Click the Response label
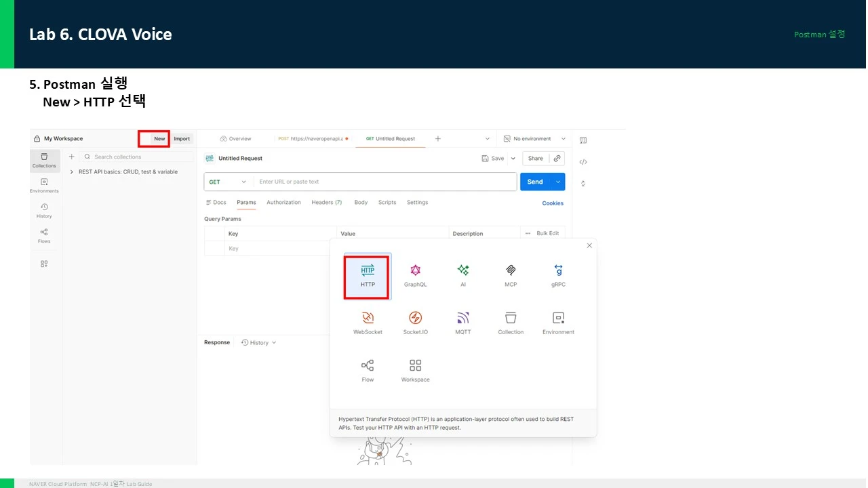This screenshot has height=488, width=868. click(217, 343)
